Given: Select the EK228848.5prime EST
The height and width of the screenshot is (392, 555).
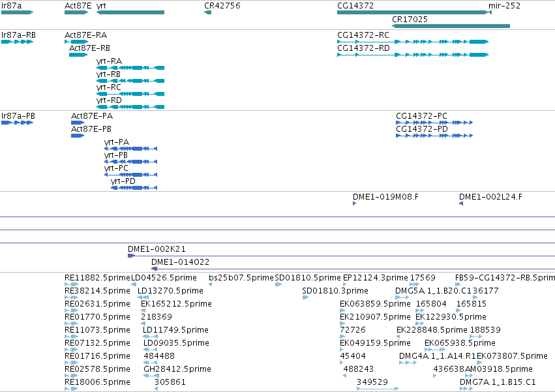Looking at the screenshot, I should (x=398, y=337).
